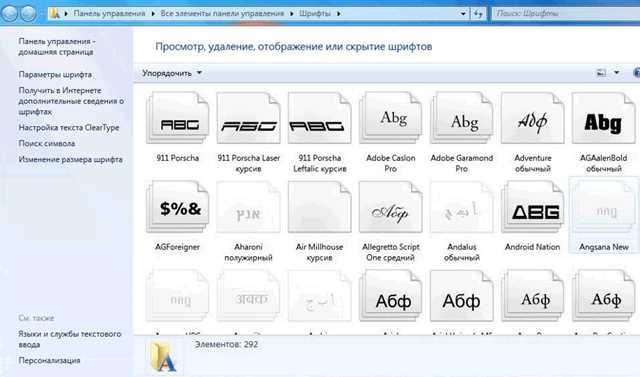Click the font label Angsana New

pos(604,247)
